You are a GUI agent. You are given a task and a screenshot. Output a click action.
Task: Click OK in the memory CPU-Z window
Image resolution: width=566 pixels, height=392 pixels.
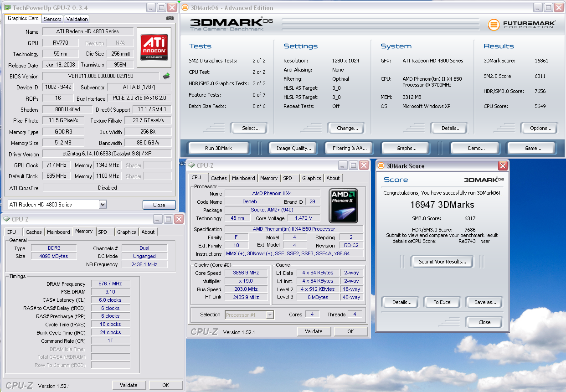coord(165,385)
